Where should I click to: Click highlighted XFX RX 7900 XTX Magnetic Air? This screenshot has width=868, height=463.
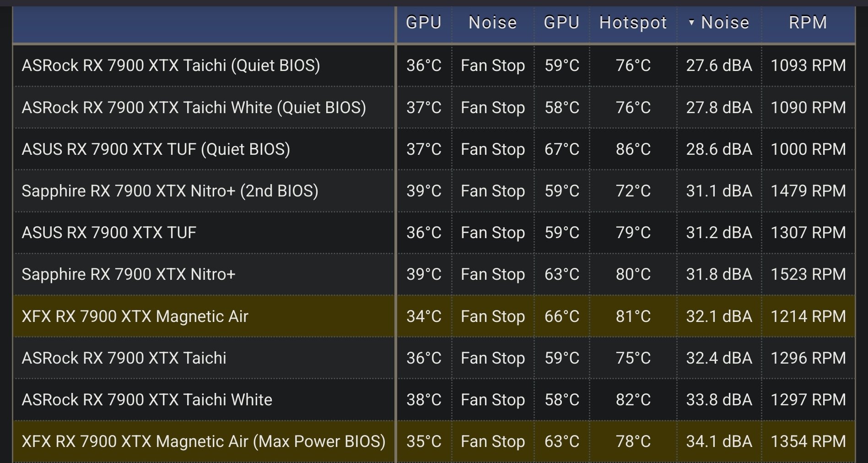pos(135,316)
